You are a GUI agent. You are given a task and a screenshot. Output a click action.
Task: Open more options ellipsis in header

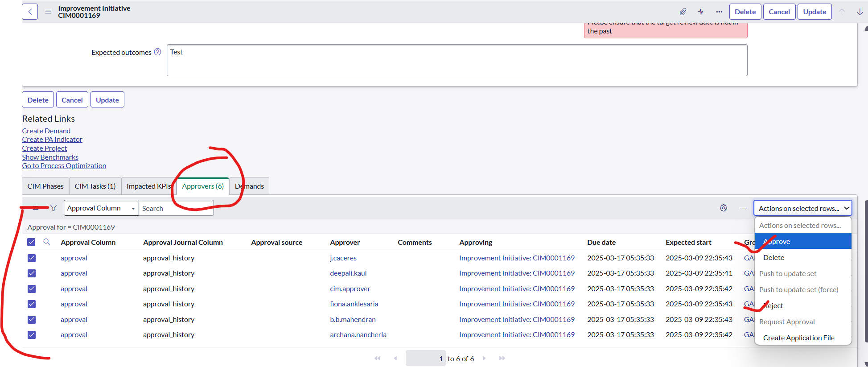tap(719, 12)
